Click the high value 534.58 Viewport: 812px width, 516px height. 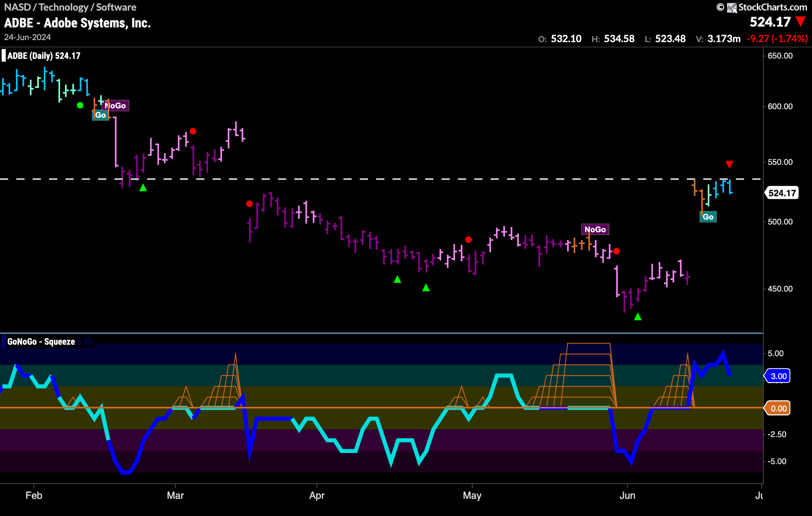(x=619, y=39)
